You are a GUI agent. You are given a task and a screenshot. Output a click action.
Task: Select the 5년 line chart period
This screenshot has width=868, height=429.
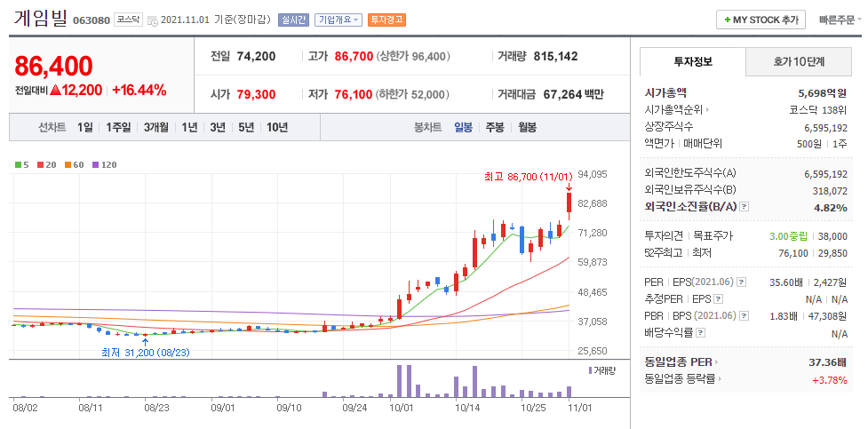click(246, 127)
